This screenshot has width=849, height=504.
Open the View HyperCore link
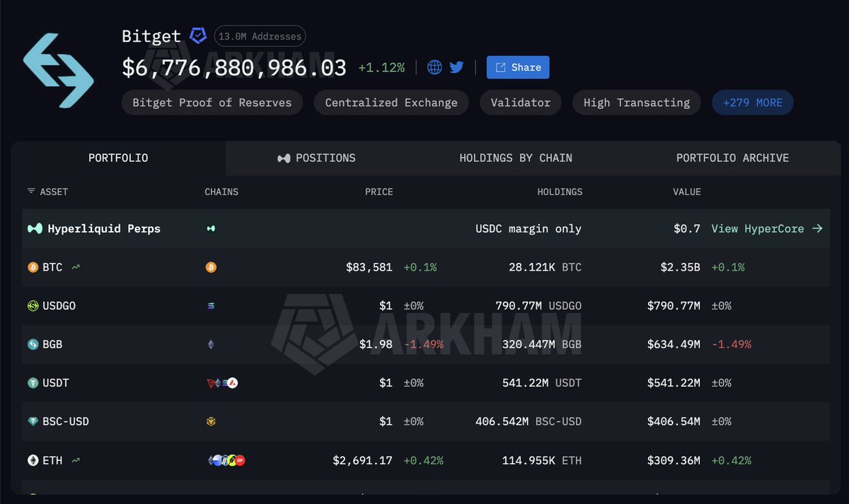click(x=767, y=229)
